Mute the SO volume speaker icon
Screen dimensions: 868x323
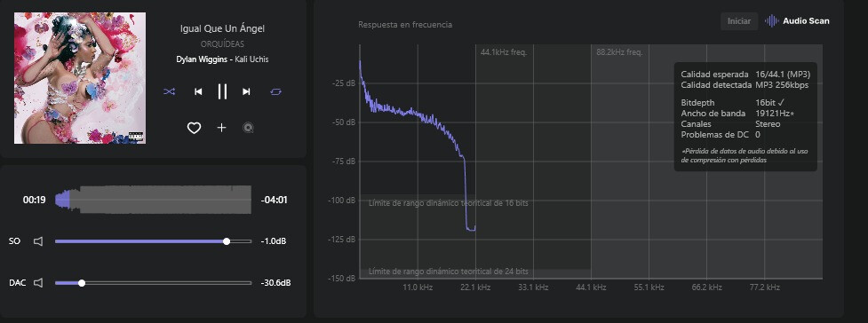pos(38,241)
